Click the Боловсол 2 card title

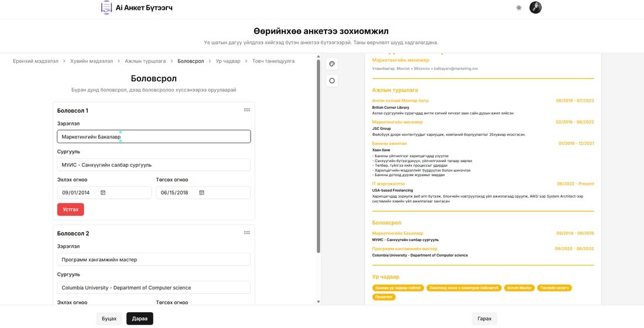73,233
